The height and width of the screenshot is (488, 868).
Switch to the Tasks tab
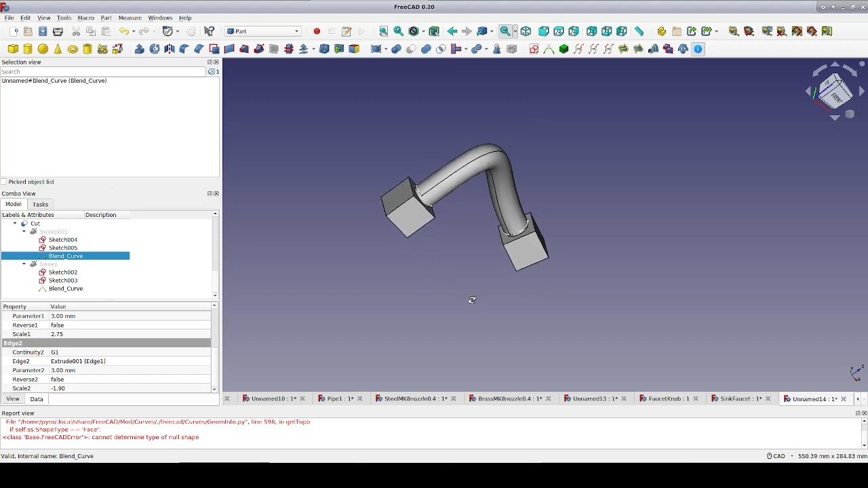point(41,204)
